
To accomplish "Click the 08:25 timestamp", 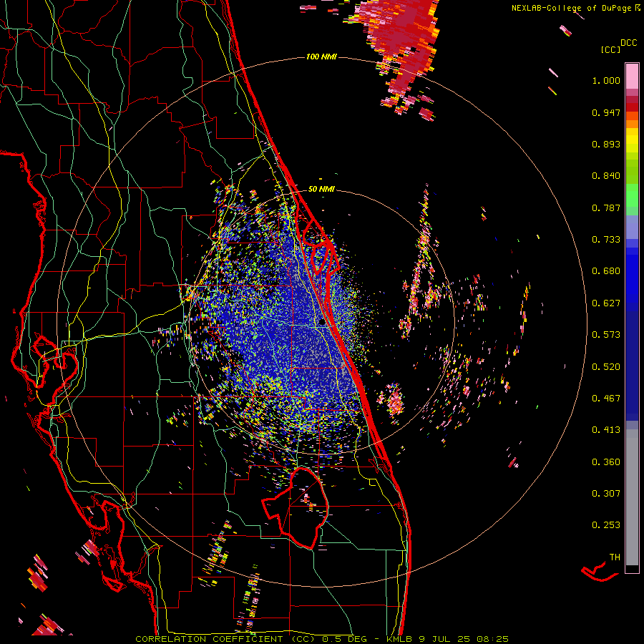I will tap(492, 639).
